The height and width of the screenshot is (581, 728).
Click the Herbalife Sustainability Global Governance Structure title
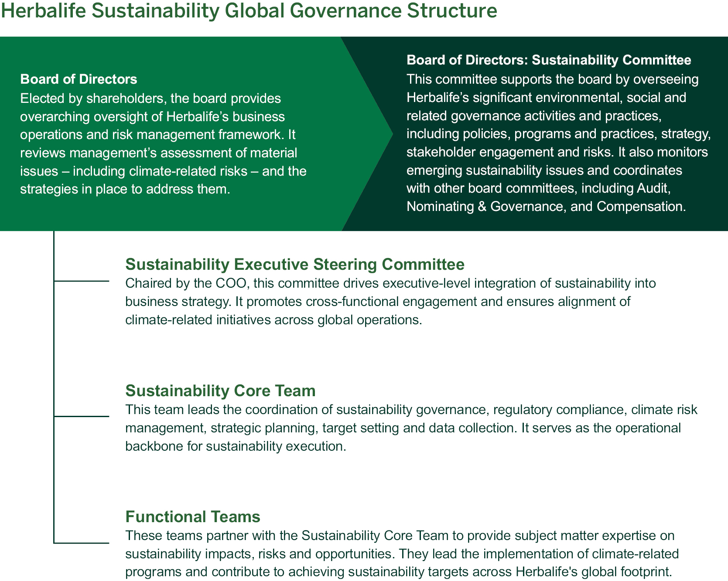coord(249,11)
